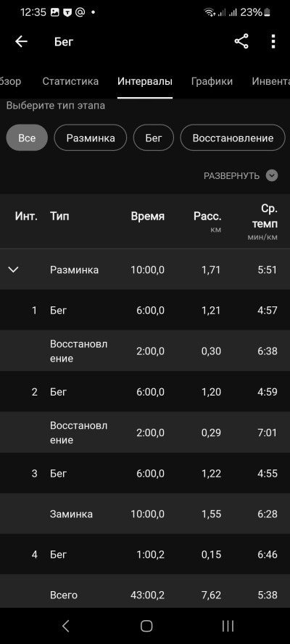
Task: Select the Разминка filter chip
Action: (x=91, y=138)
